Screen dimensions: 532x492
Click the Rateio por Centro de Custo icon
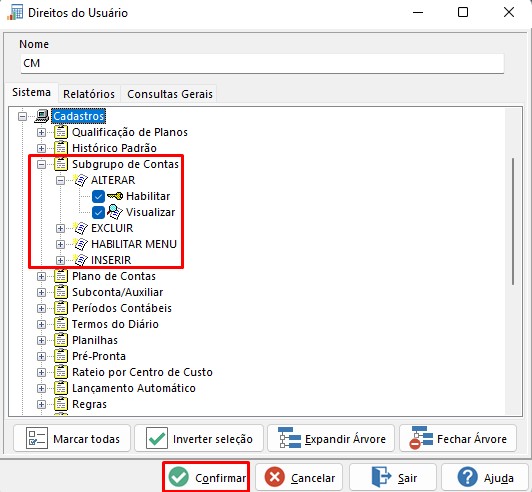61,372
